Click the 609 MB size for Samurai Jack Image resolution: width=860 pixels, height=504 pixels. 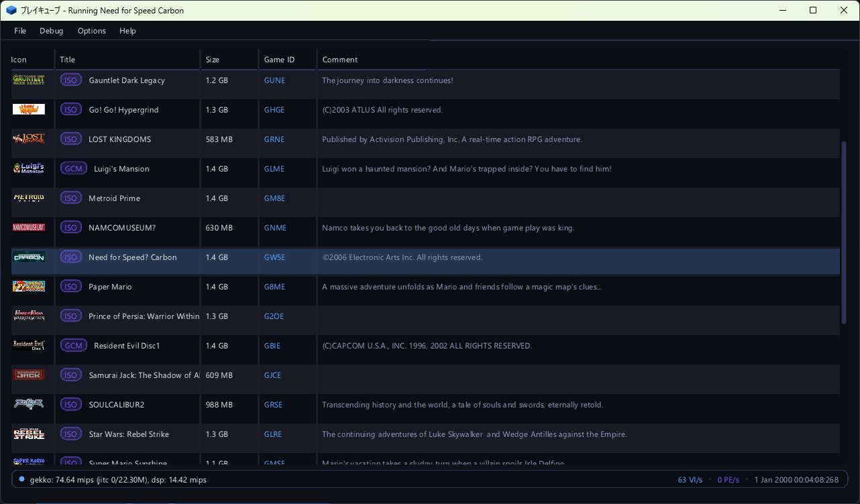[219, 375]
